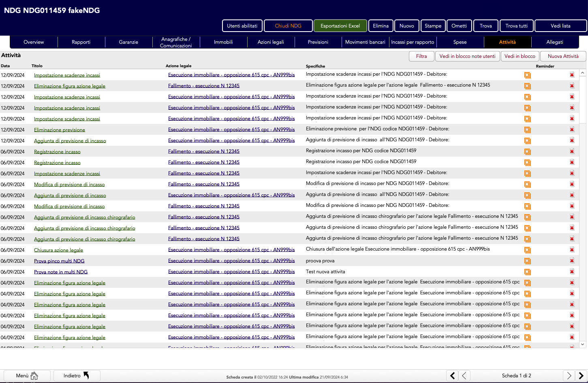Open the note icon on the Test nuova attivita row
Viewport: 588px width, 383px height.
pos(527,272)
